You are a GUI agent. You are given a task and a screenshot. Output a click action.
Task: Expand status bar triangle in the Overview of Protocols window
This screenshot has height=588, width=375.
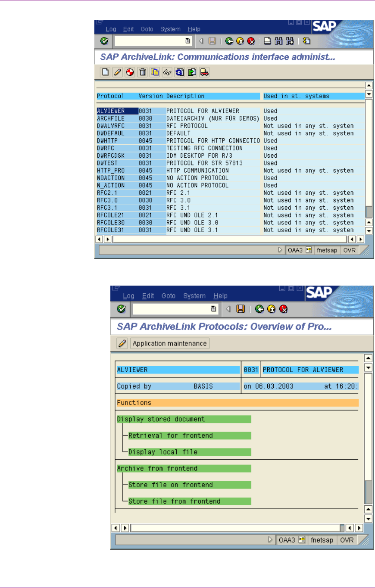[270, 539]
